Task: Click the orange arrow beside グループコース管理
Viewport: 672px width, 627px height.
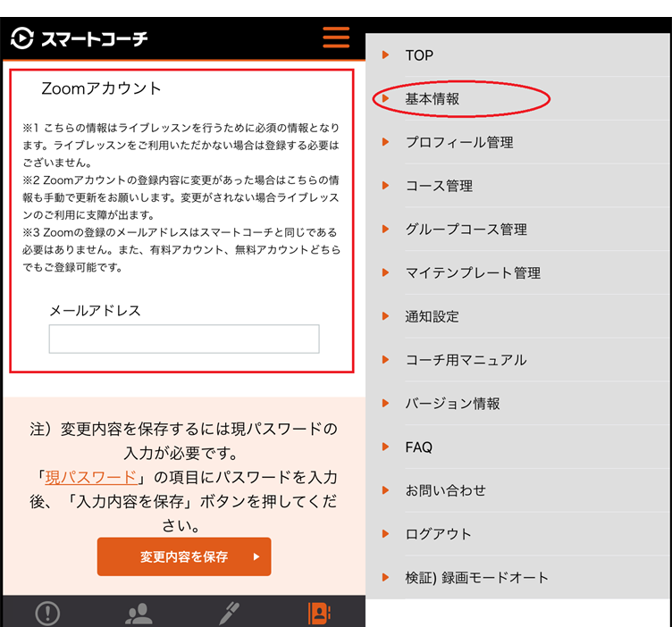Action: pyautogui.click(x=385, y=229)
